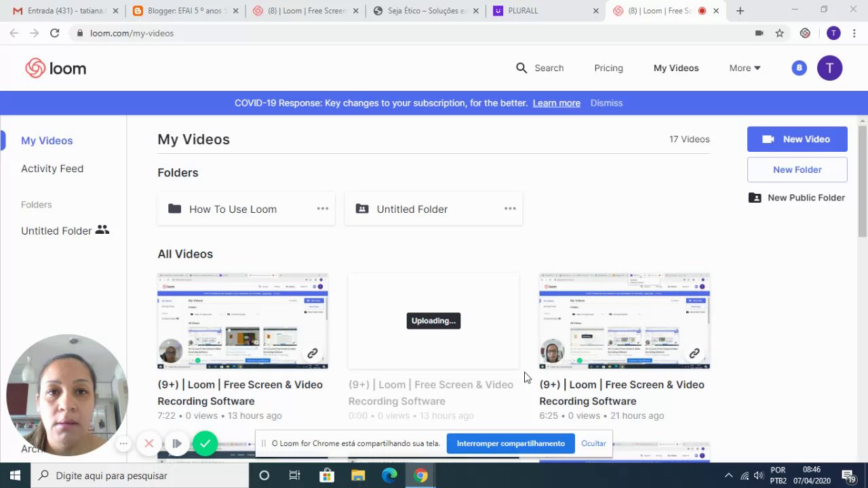The height and width of the screenshot is (488, 868).
Task: Follow the Learn more link in banner
Action: (x=556, y=103)
